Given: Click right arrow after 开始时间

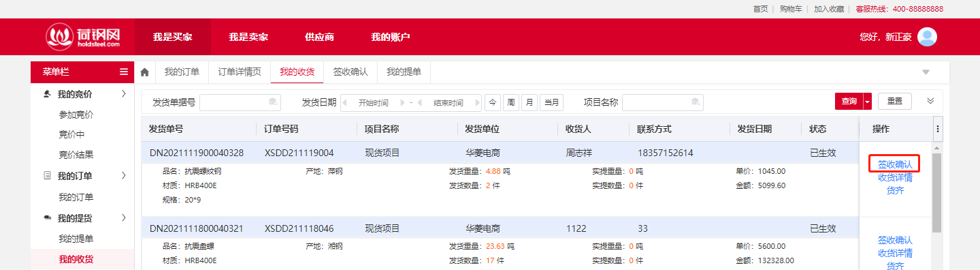Looking at the screenshot, I should point(402,102).
